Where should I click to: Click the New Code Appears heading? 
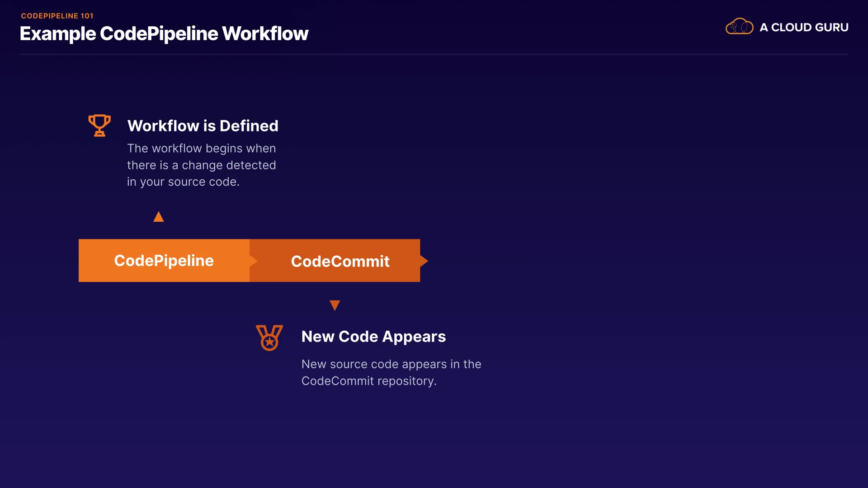click(x=373, y=337)
